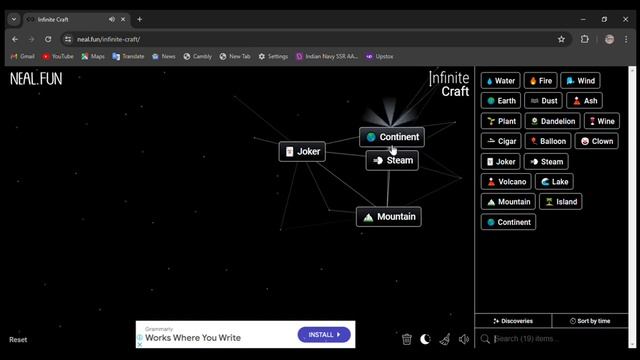Pick the Volcano element
Screen dimensions: 640x360
point(506,182)
